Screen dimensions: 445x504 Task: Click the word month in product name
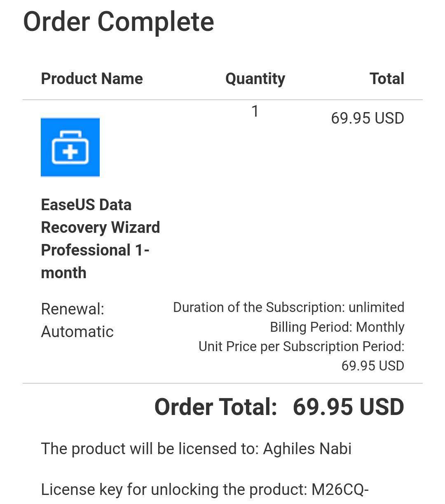click(x=63, y=273)
